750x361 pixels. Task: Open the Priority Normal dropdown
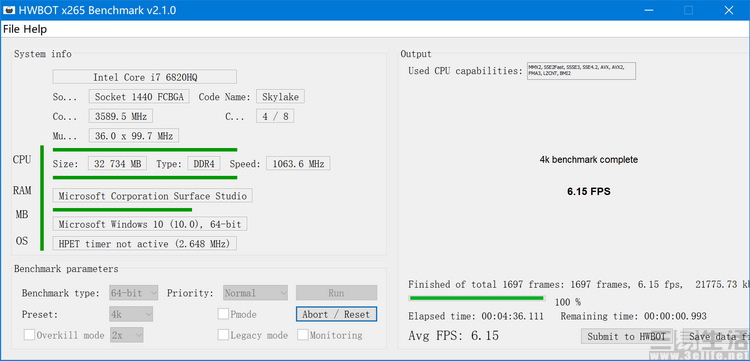pyautogui.click(x=255, y=293)
